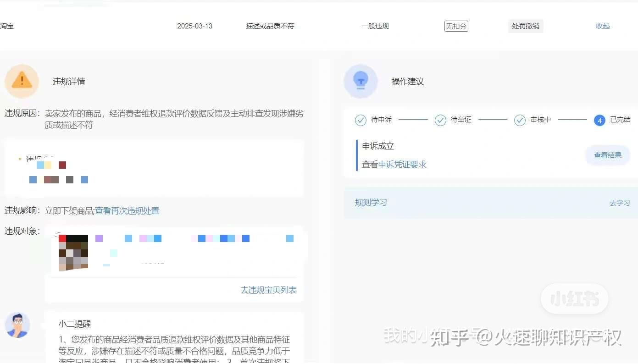The width and height of the screenshot is (638, 364).
Task: Click the 违规对象 label
Action: [22, 231]
